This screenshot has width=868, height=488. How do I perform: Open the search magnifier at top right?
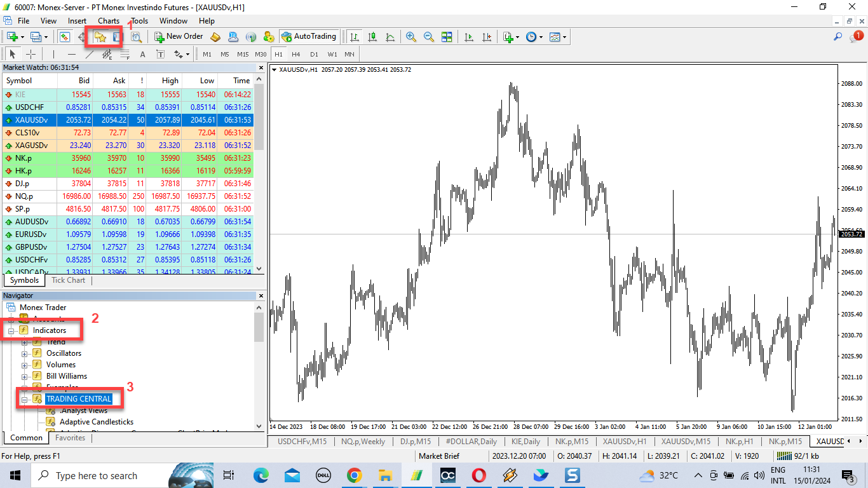837,37
